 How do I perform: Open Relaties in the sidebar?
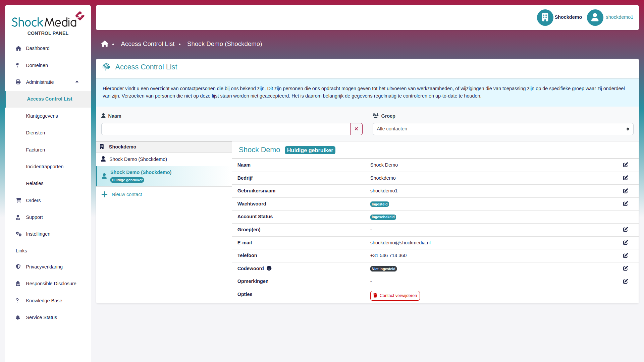coord(35,183)
